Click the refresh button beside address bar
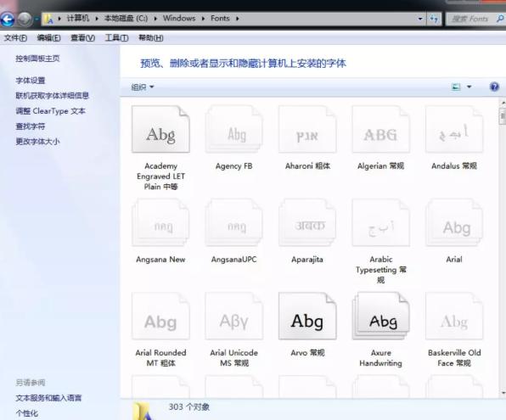 click(434, 19)
